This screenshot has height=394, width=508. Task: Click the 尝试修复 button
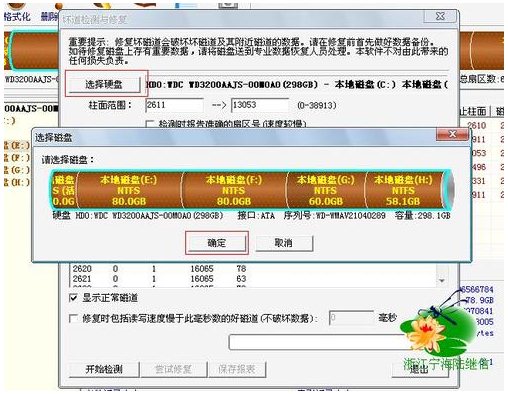pos(173,369)
